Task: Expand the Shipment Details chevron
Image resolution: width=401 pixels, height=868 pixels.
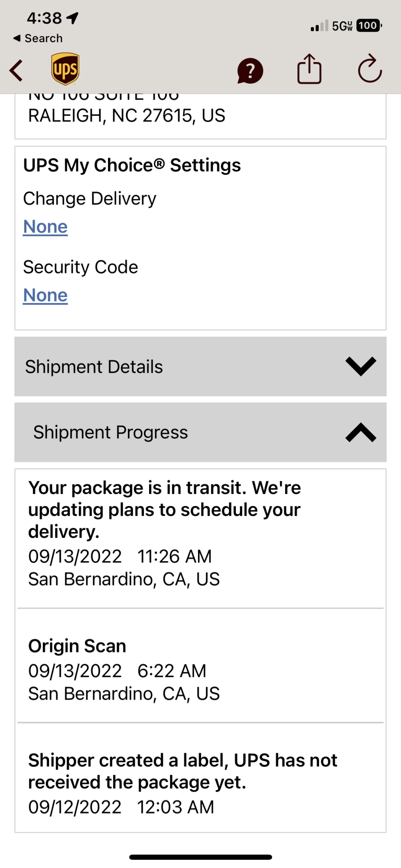Action: click(x=361, y=366)
